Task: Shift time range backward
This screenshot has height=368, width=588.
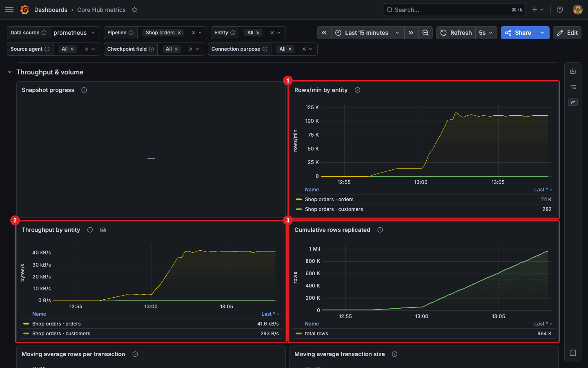Action: click(x=324, y=33)
